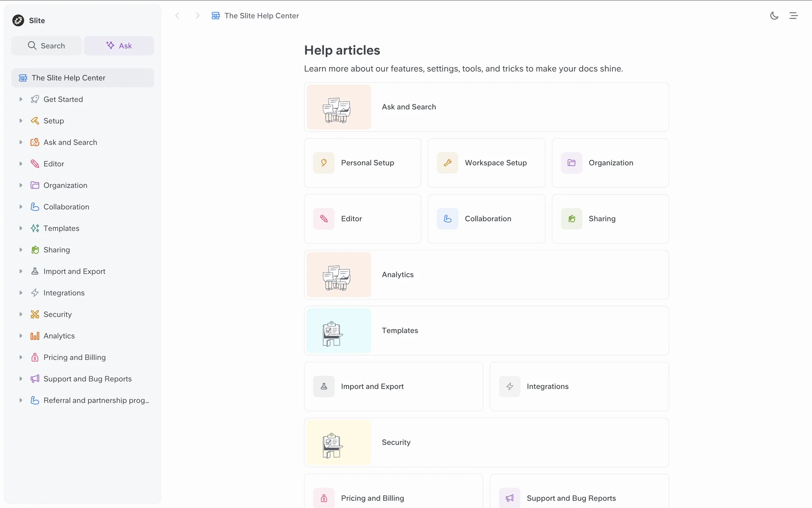
Task: Go back with the left arrow
Action: pyautogui.click(x=178, y=16)
